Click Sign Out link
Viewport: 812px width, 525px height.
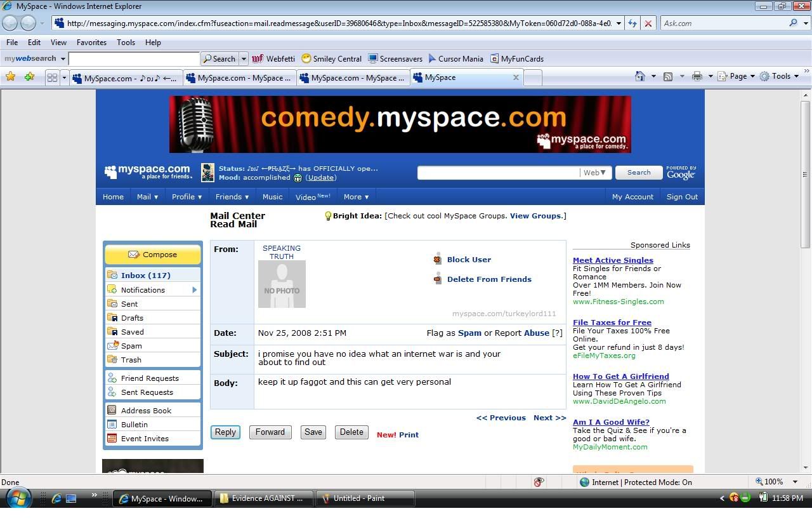(x=682, y=197)
